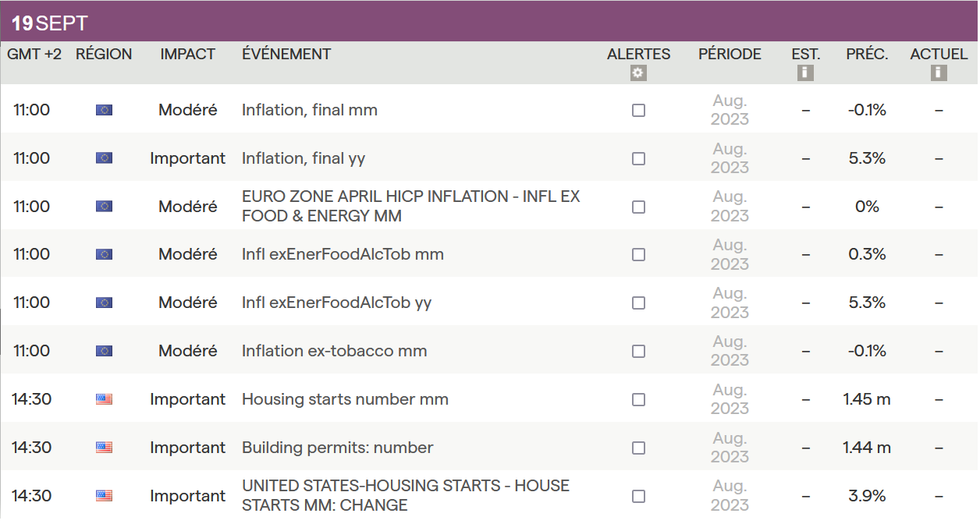Check the alert box for Building permits: number
Screen dimensions: 980x524
(x=638, y=448)
